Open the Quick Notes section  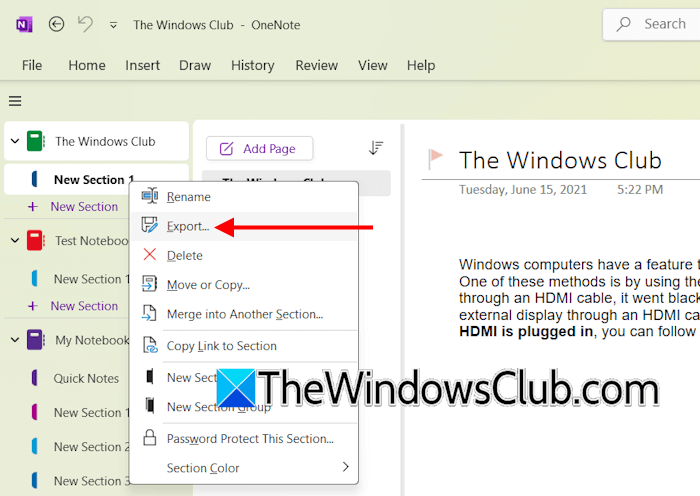point(86,378)
